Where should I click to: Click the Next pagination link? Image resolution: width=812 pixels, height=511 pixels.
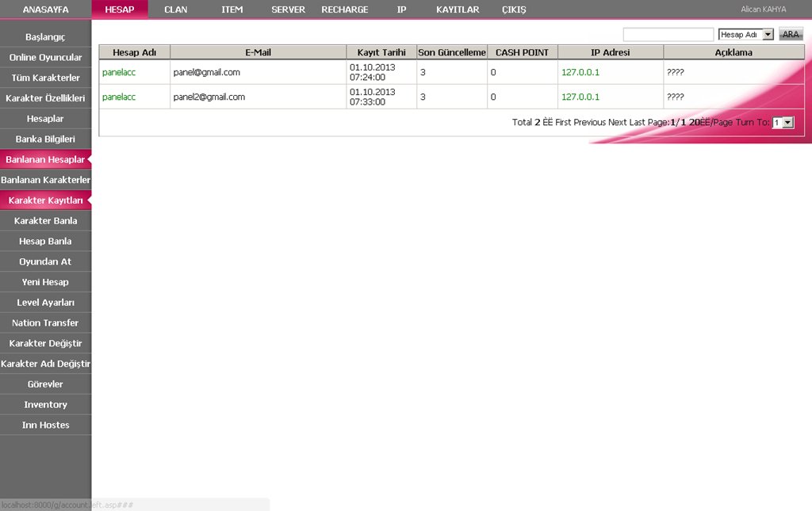(x=617, y=122)
